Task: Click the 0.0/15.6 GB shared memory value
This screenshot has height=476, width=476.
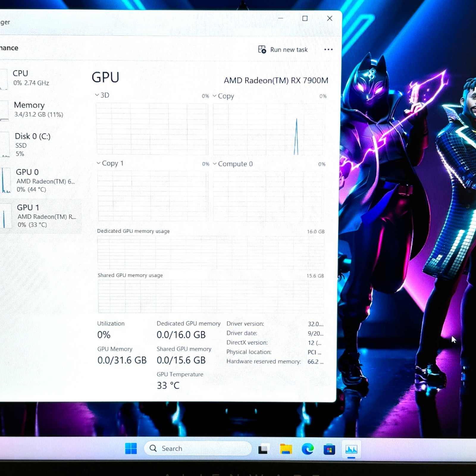Action: [181, 360]
